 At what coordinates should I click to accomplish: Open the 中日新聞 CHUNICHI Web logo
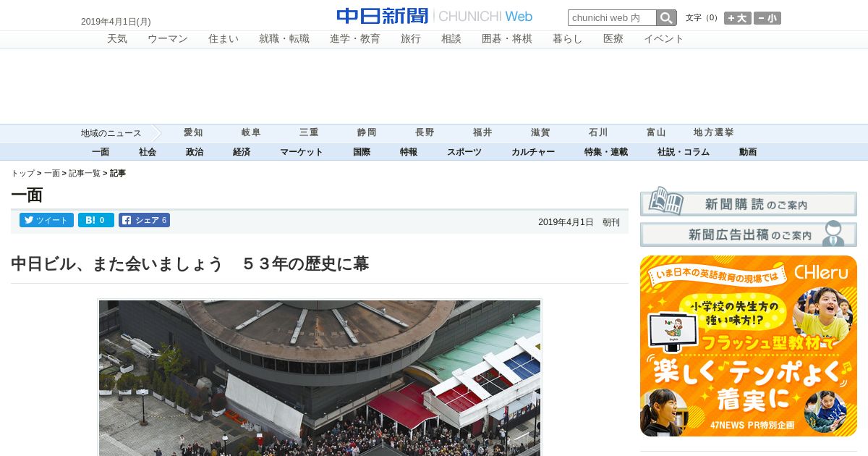coord(434,16)
